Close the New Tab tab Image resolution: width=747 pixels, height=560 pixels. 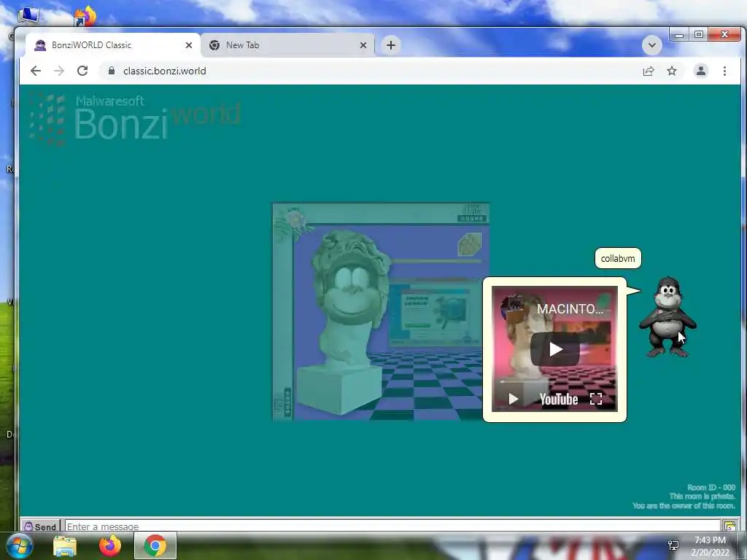(x=363, y=45)
